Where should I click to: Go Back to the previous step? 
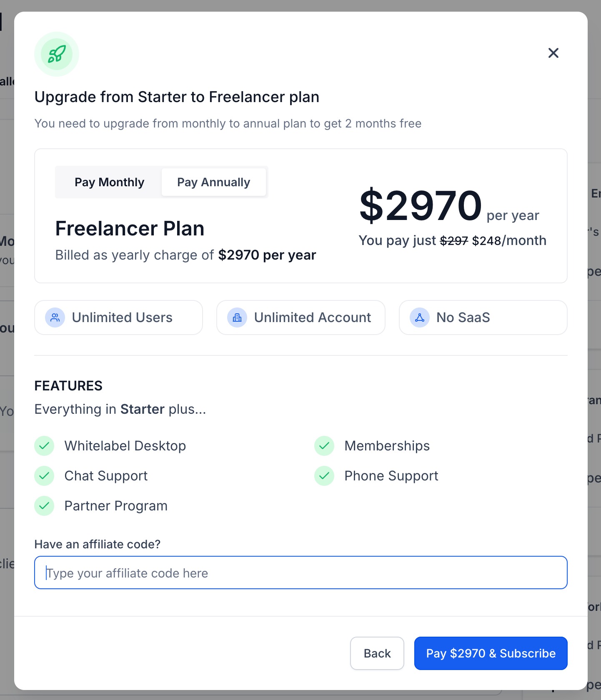coord(377,653)
